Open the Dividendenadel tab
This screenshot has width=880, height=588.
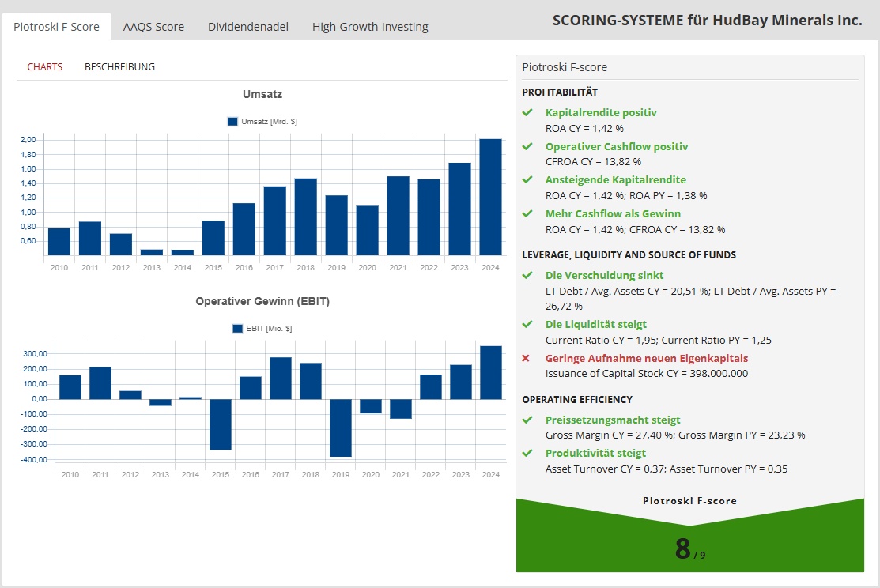(x=248, y=27)
